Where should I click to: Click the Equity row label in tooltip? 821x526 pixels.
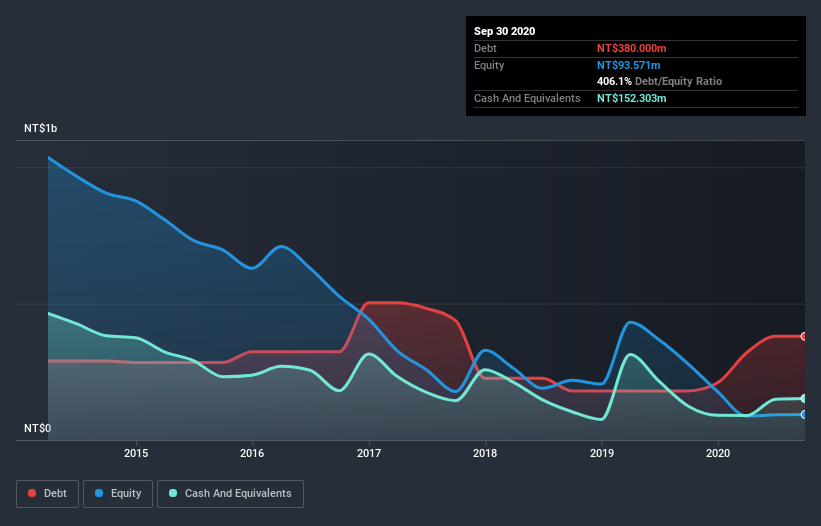click(x=489, y=65)
